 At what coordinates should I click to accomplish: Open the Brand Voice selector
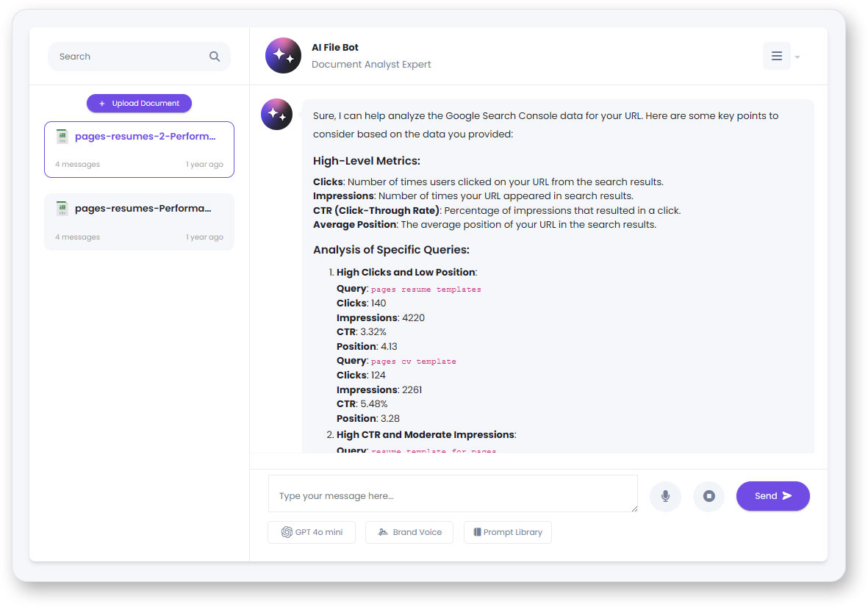point(409,532)
